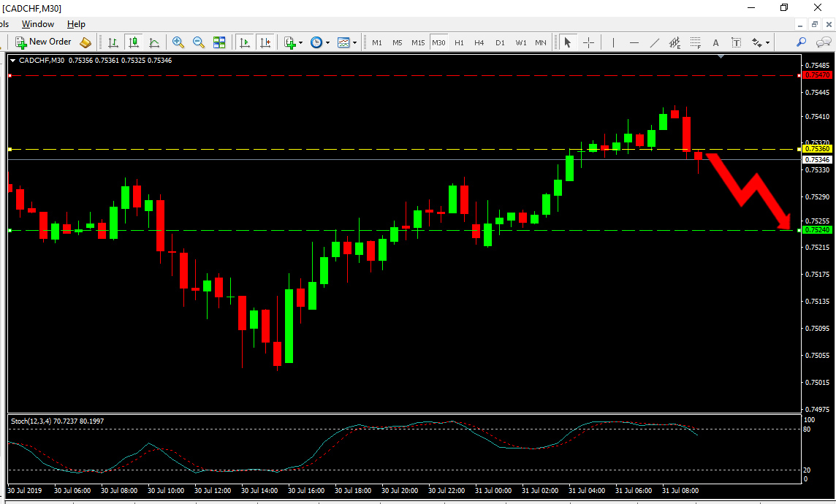Click the 0.75015 price scale label
Image resolution: width=836 pixels, height=504 pixels.
(817, 383)
